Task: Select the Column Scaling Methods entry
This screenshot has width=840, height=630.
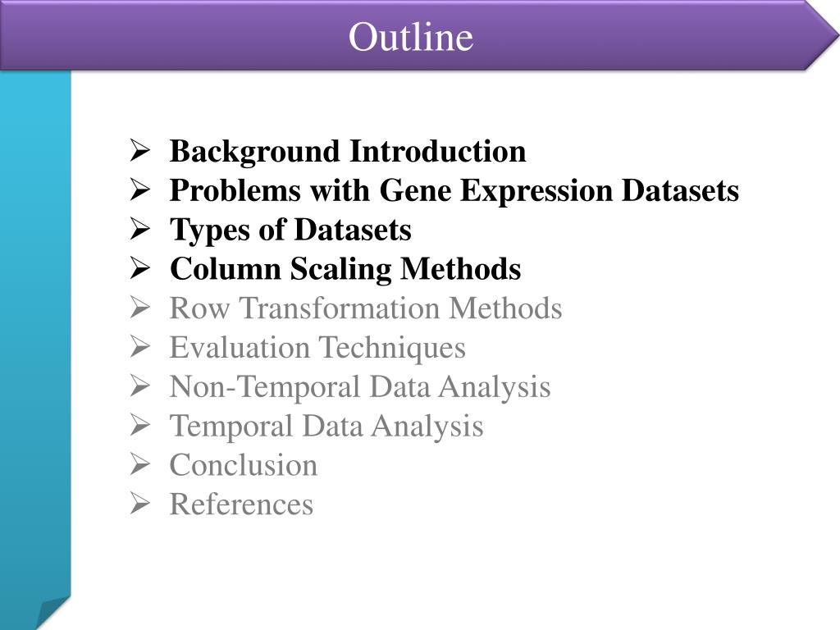Action: coord(345,269)
